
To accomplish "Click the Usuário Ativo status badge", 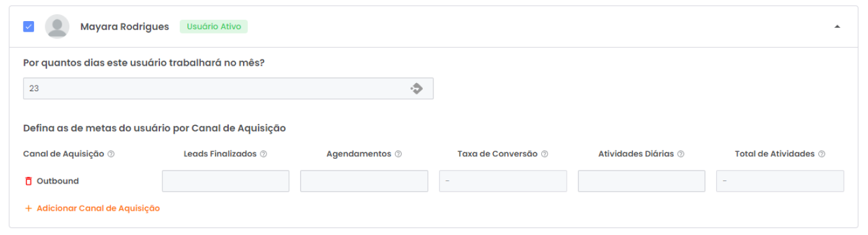I will 214,27.
